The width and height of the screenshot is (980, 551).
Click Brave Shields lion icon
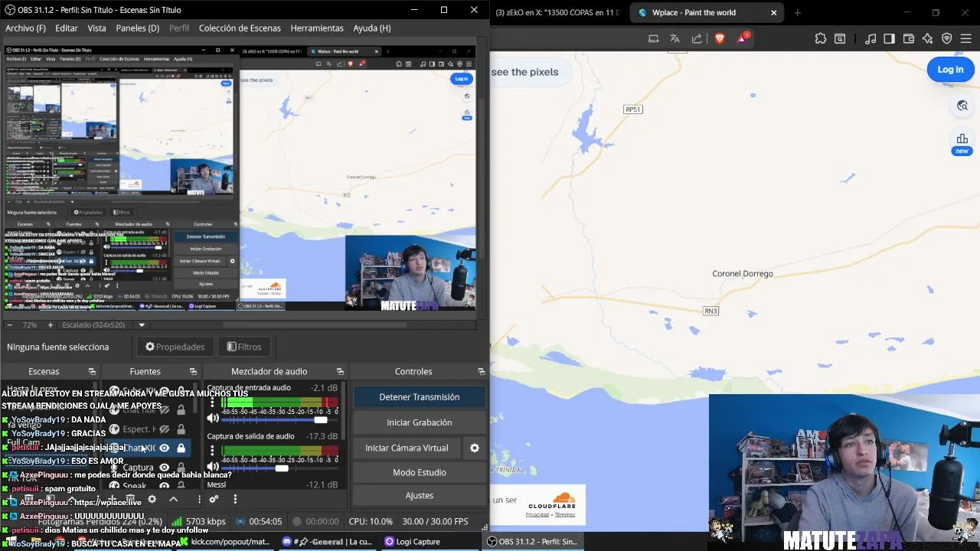click(720, 38)
